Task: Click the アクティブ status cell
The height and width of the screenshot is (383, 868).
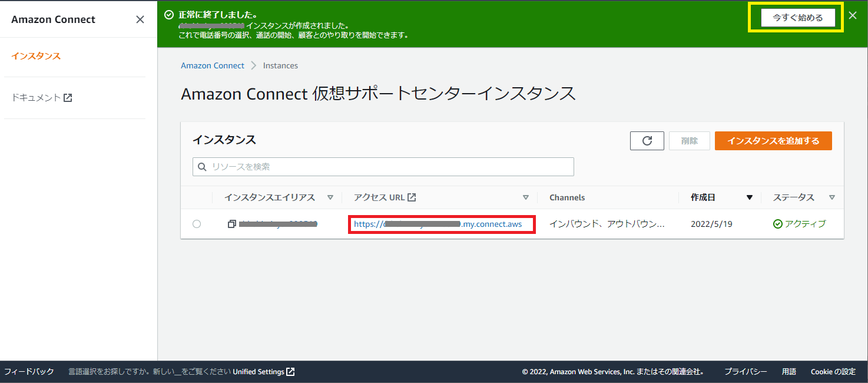Action: 800,224
